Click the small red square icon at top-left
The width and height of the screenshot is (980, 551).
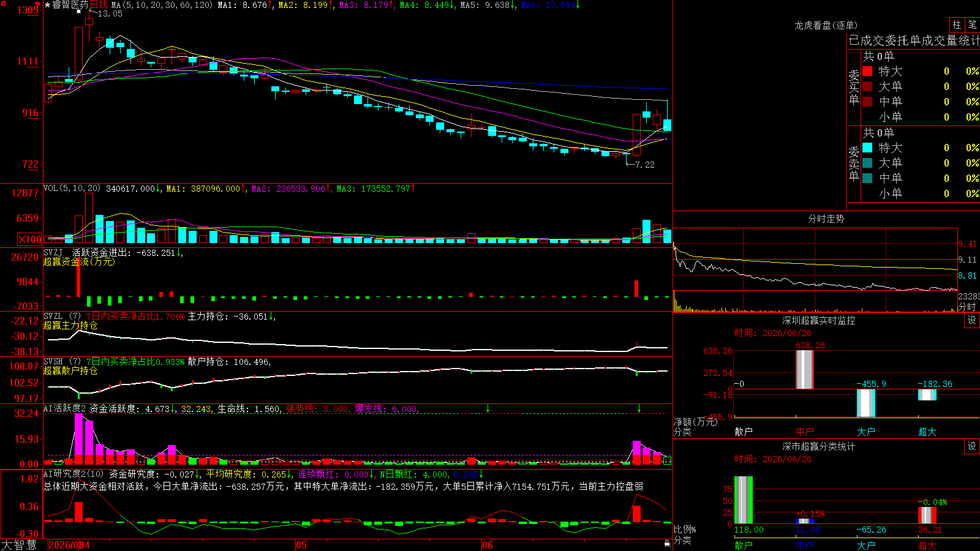pyautogui.click(x=2, y=5)
